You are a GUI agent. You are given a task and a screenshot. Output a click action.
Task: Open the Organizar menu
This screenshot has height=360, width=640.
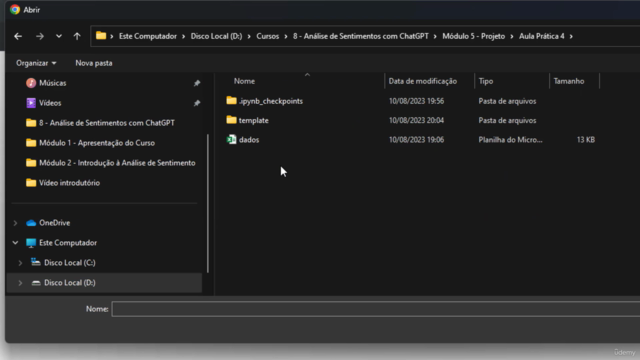click(x=36, y=63)
